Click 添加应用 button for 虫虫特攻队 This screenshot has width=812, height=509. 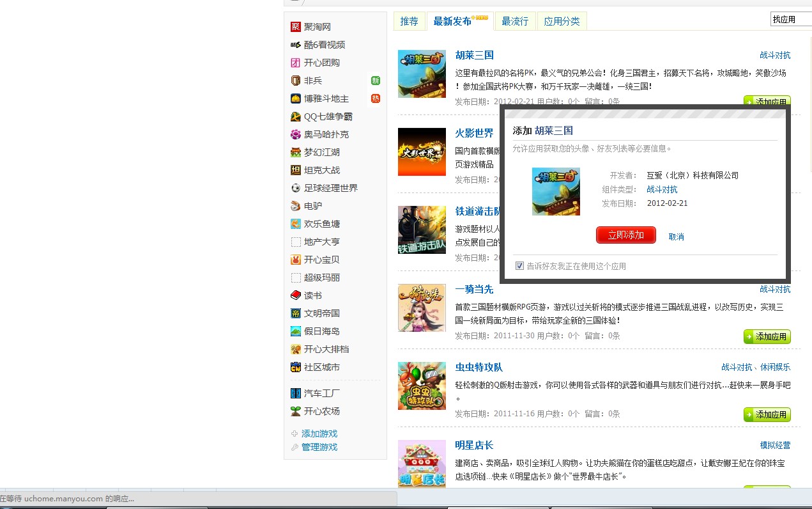pyautogui.click(x=767, y=414)
